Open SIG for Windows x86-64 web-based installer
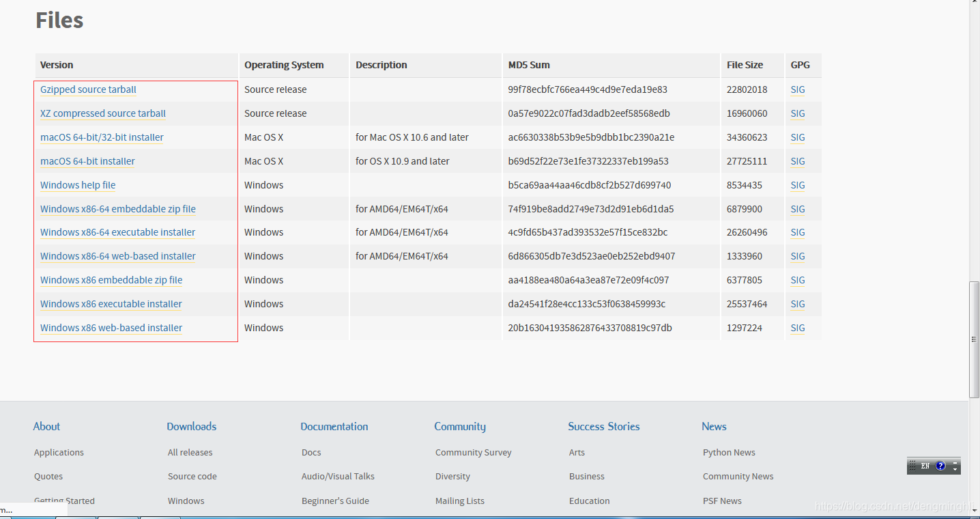980x519 pixels. (x=798, y=256)
